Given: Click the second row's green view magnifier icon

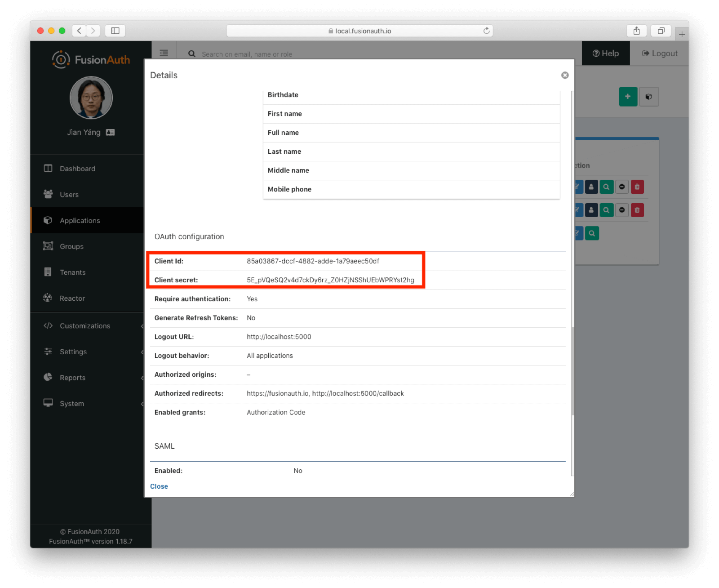Looking at the screenshot, I should pyautogui.click(x=607, y=210).
